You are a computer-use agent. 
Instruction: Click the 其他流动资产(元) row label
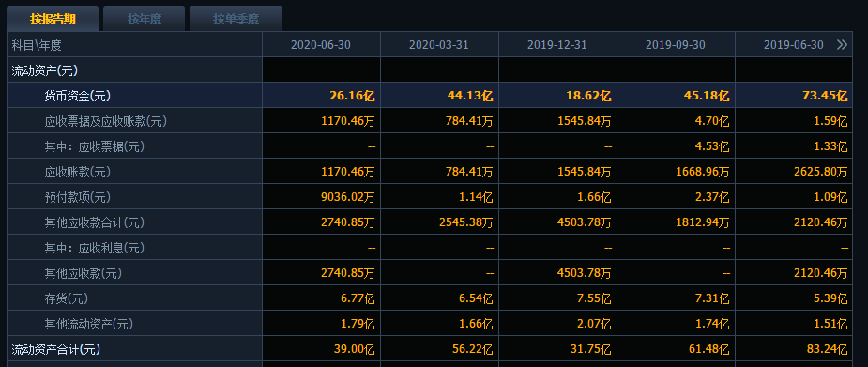89,325
